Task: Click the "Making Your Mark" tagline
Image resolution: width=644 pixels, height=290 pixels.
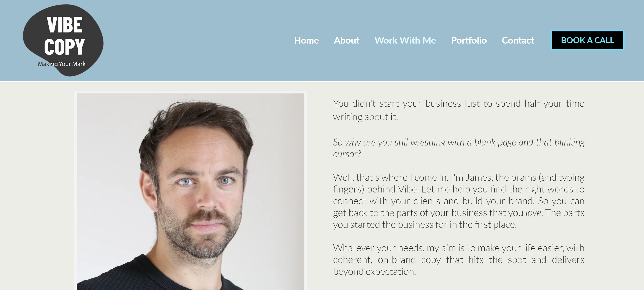Action: [x=62, y=64]
